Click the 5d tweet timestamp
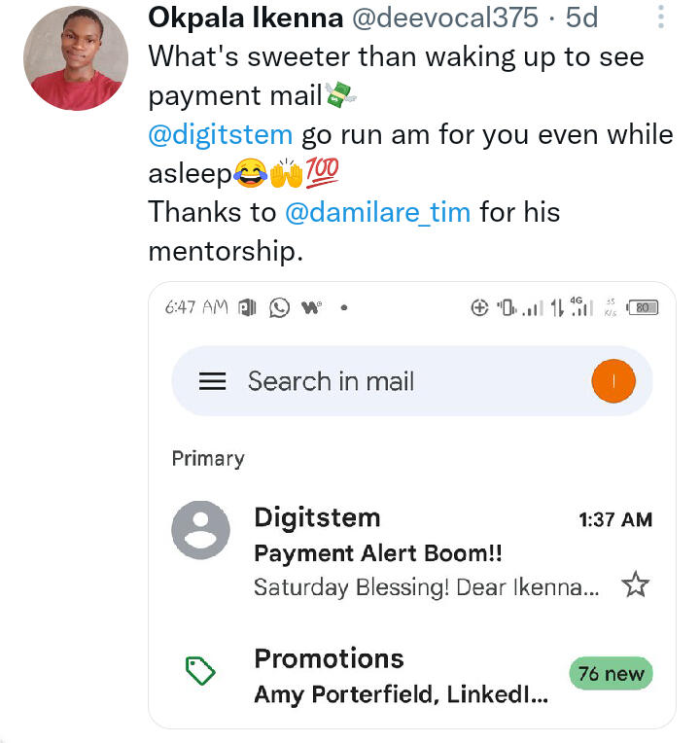The image size is (700, 743). point(581,18)
